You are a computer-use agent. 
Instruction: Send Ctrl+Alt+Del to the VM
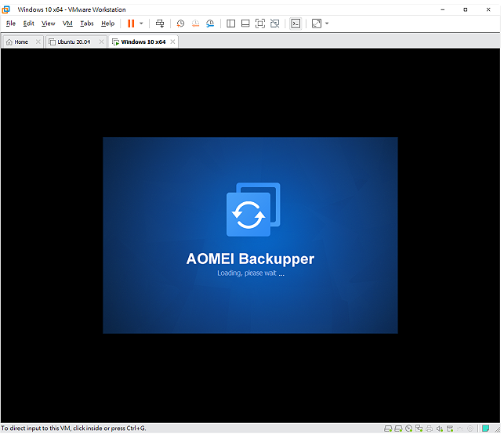[x=160, y=24]
